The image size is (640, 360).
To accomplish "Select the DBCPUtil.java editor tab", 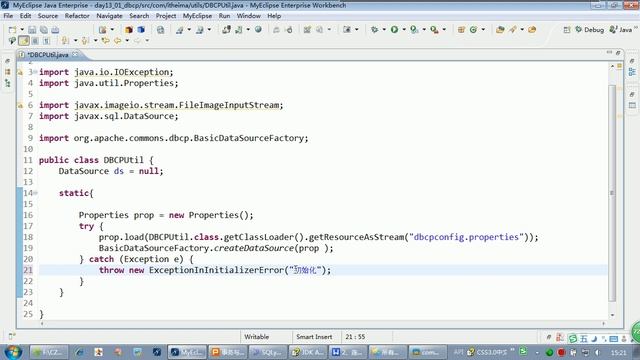I will tap(48, 54).
